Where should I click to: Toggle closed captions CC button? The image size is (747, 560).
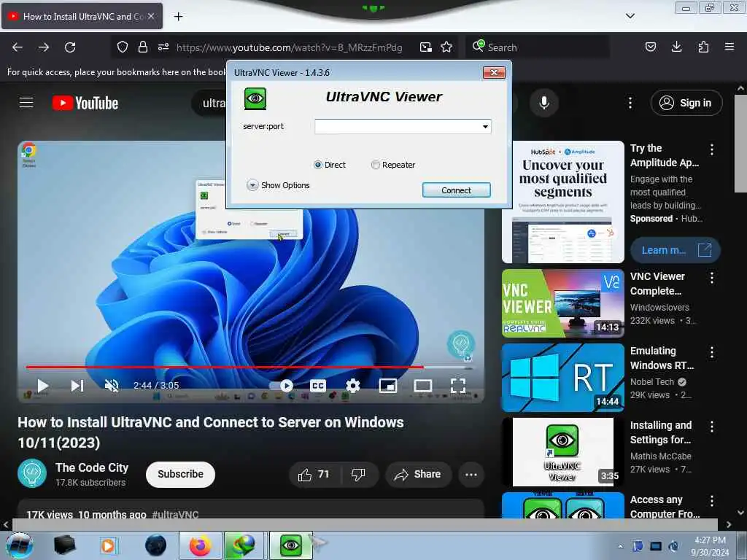click(318, 386)
